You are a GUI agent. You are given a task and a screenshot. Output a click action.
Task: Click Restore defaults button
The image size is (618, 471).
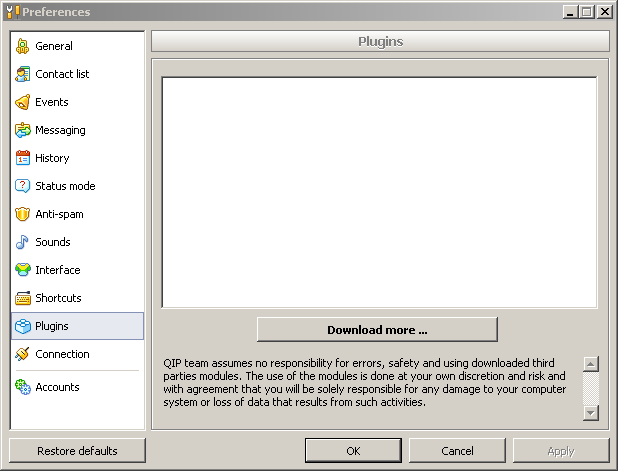77,451
